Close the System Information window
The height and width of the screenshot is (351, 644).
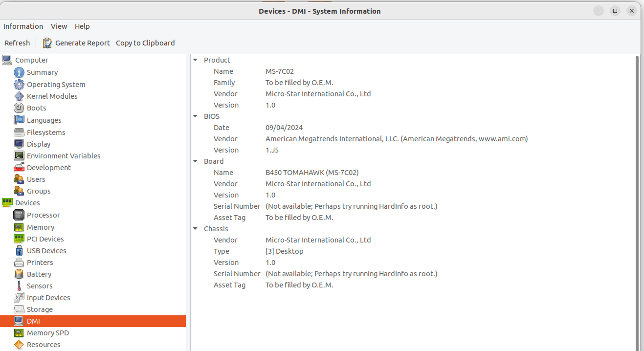[632, 11]
